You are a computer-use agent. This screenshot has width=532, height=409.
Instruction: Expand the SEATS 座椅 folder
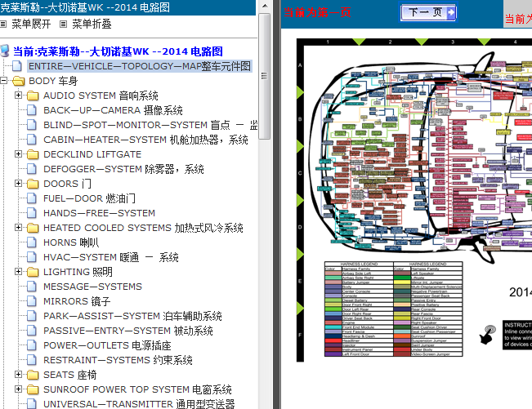18,375
